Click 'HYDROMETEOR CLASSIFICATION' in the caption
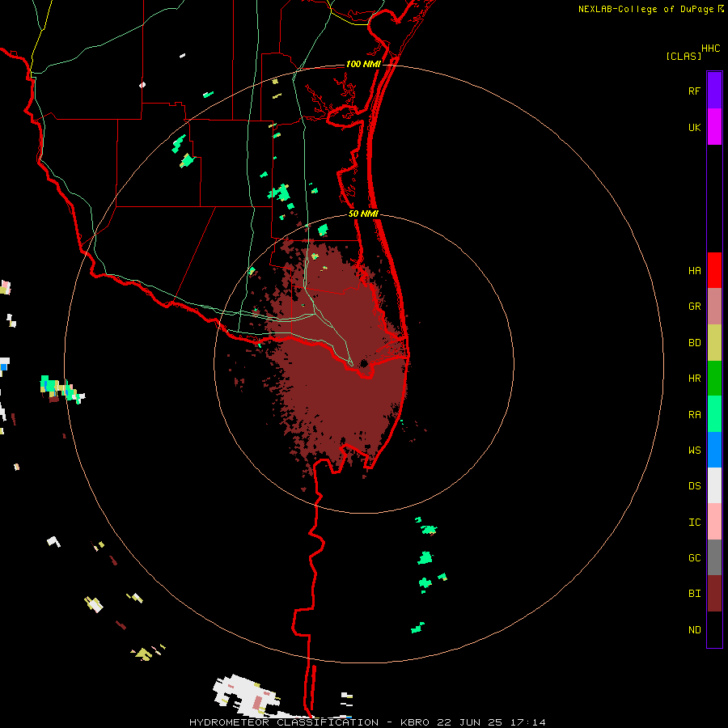 [284, 722]
